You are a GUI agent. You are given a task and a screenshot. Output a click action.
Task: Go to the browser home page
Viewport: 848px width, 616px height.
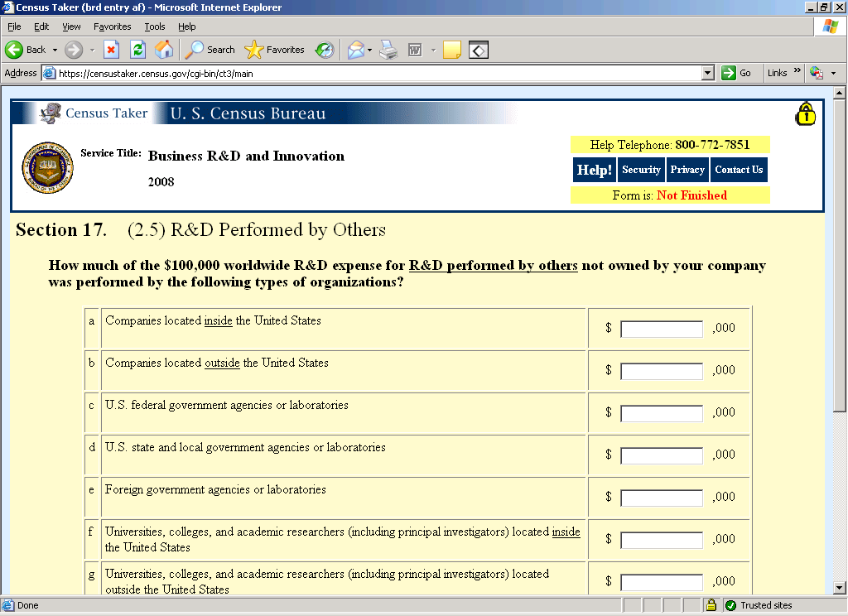(x=164, y=50)
